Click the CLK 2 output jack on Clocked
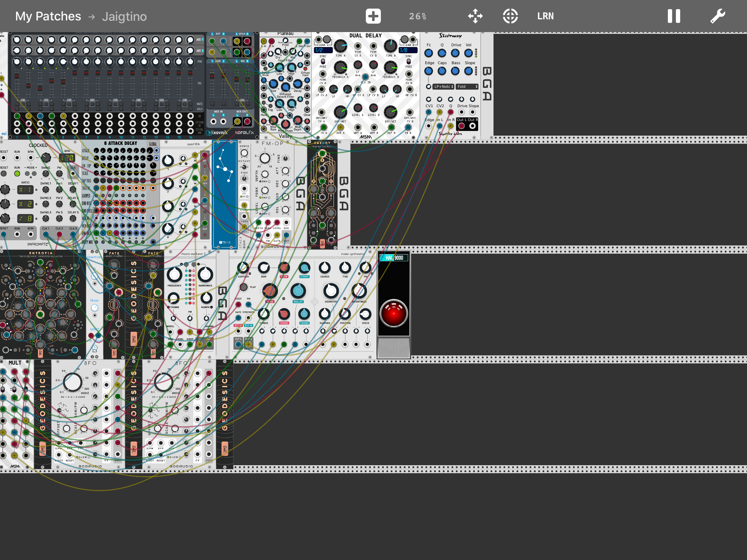Viewport: 747px width, 560px height. [x=59, y=234]
